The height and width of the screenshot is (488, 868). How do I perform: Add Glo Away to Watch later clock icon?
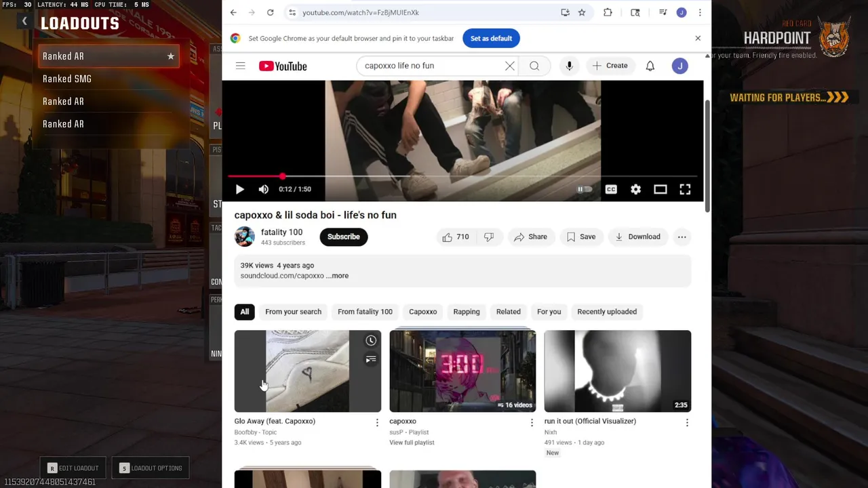click(x=371, y=340)
